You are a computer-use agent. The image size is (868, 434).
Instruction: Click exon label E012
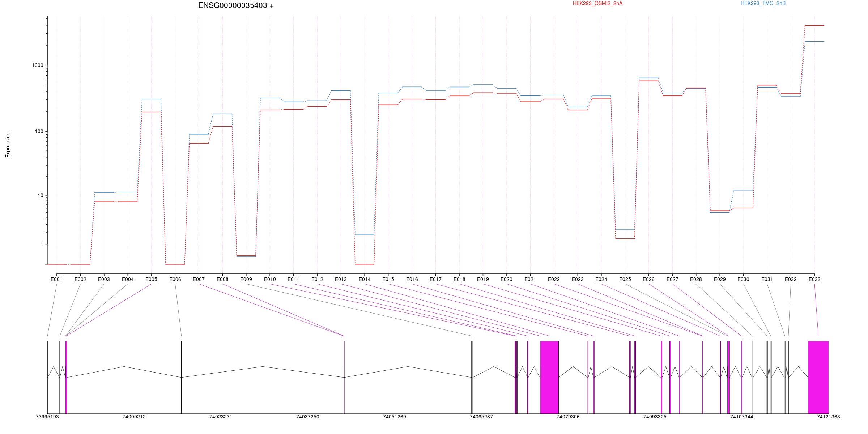[317, 279]
